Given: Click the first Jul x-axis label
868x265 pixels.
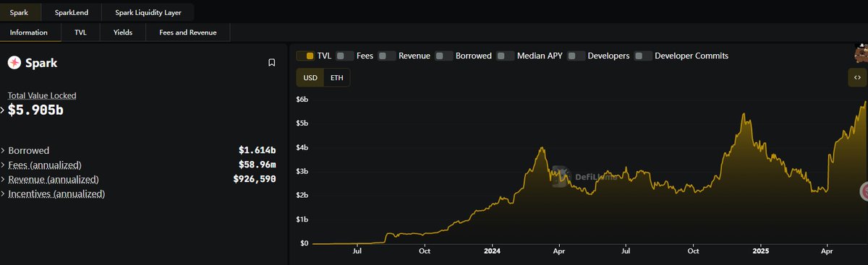Looking at the screenshot, I should click(357, 252).
